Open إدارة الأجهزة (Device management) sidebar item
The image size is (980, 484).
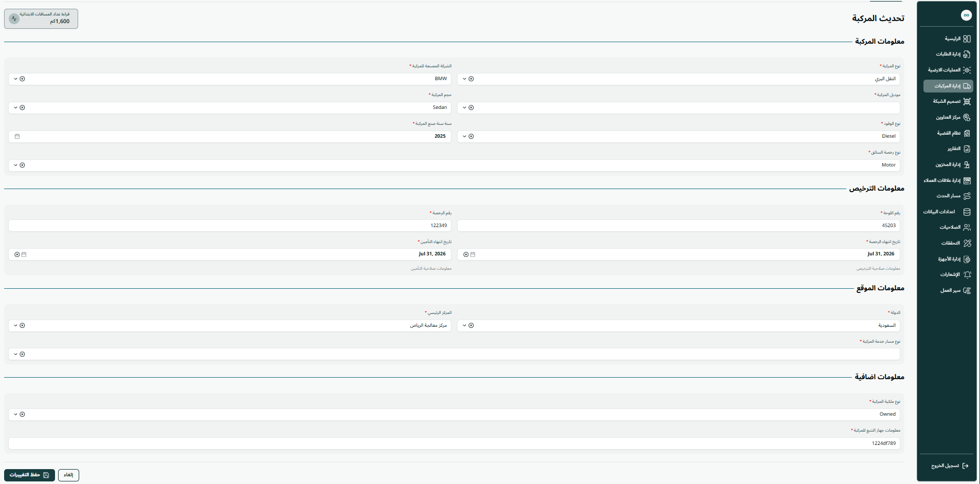tap(954, 259)
